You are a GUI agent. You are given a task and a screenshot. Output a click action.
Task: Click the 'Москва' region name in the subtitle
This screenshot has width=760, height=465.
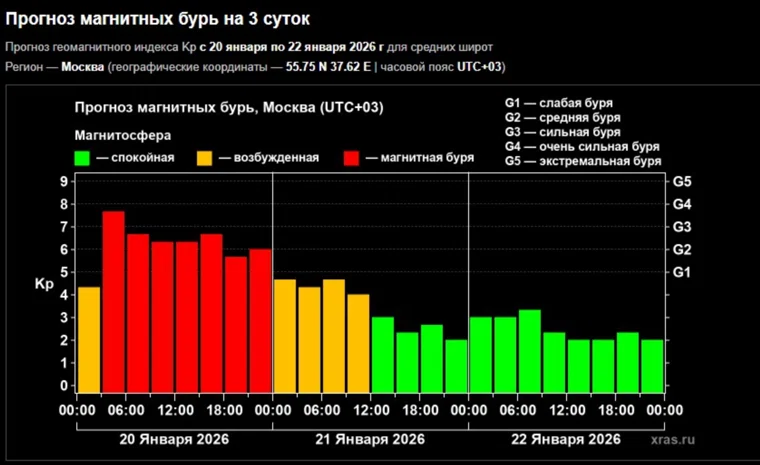(82, 67)
